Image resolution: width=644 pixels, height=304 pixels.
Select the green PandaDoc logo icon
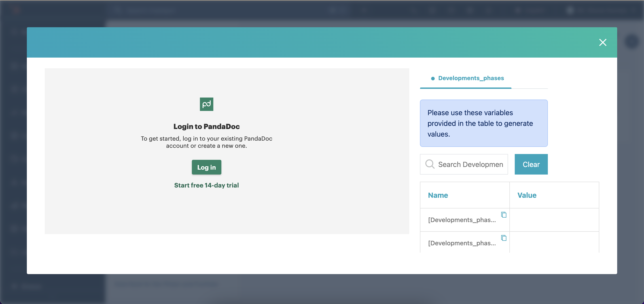click(206, 104)
